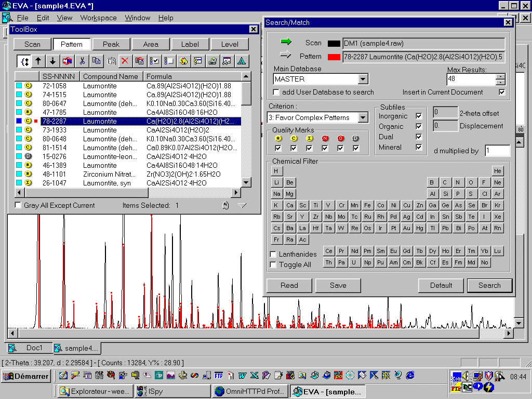Click the black Scan color swatch
The height and width of the screenshot is (399, 532).
(x=334, y=44)
